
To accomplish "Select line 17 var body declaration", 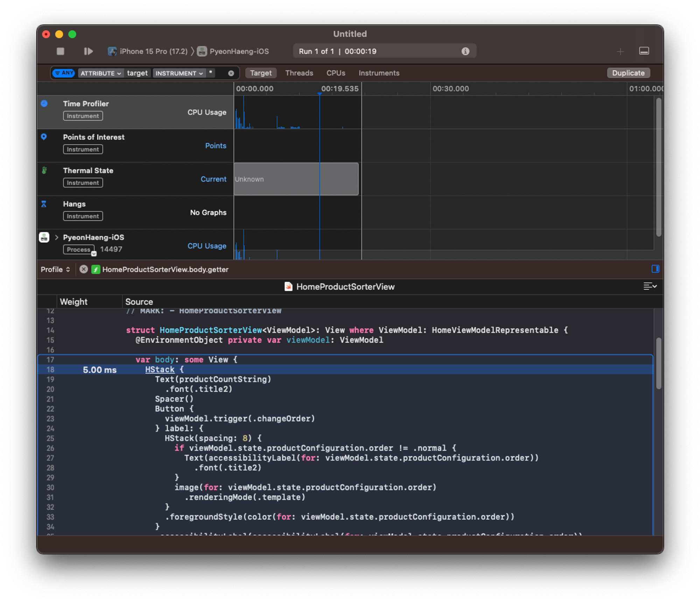I will click(x=345, y=360).
